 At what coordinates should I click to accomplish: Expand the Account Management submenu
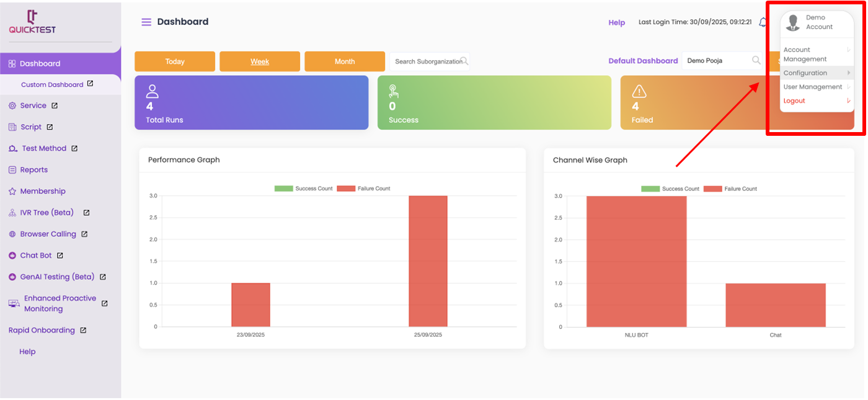[x=815, y=55]
